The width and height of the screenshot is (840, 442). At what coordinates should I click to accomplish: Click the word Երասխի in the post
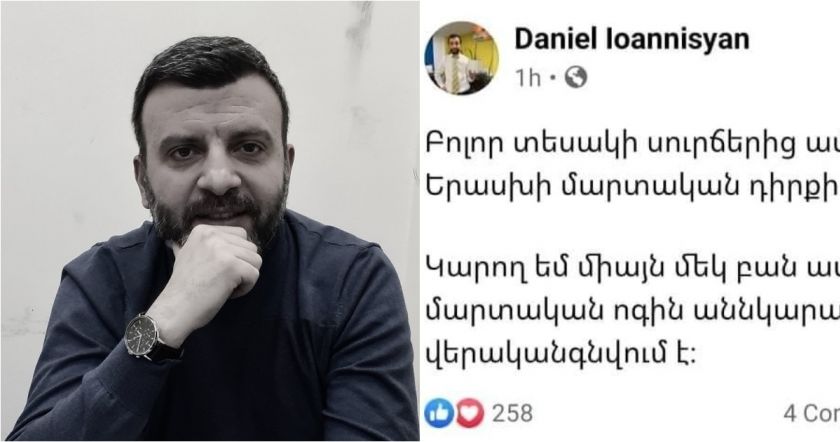[x=481, y=187]
